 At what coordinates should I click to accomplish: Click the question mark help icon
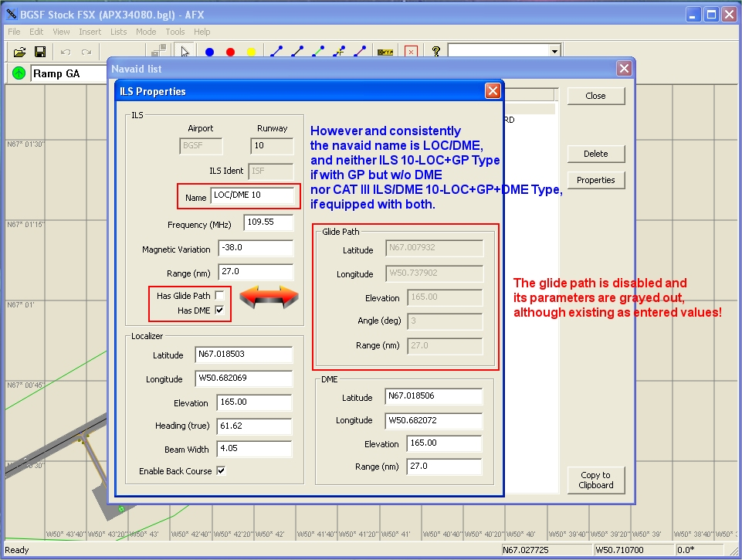[x=436, y=51]
